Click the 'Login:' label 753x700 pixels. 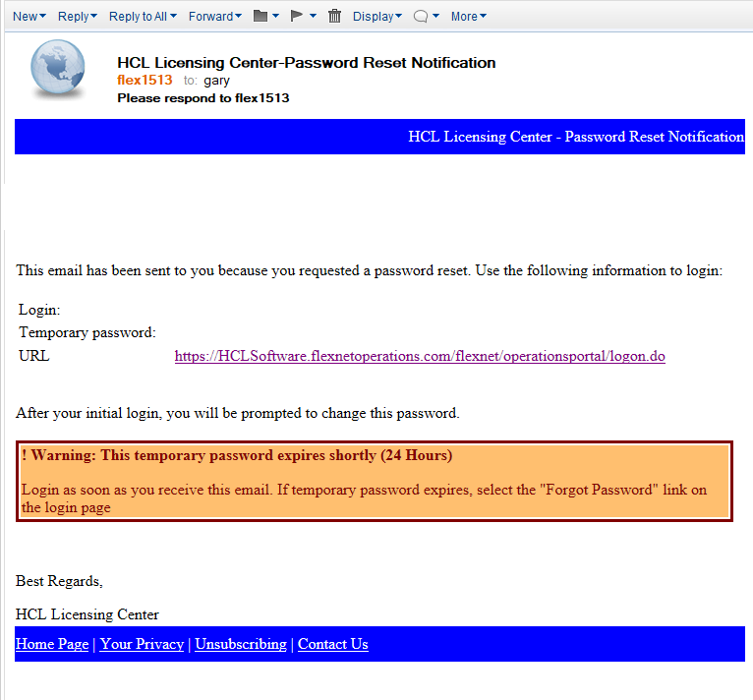[x=39, y=310]
